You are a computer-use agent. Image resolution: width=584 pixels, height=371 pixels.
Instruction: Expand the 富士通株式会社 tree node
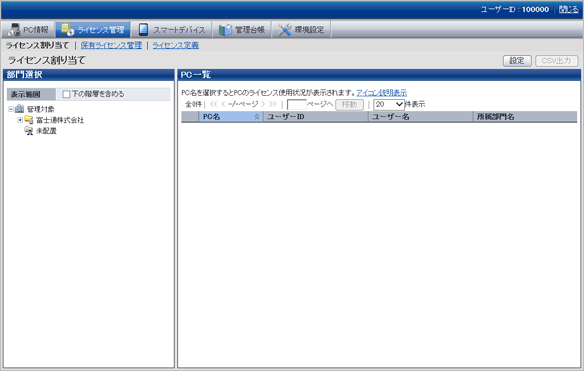pos(20,120)
